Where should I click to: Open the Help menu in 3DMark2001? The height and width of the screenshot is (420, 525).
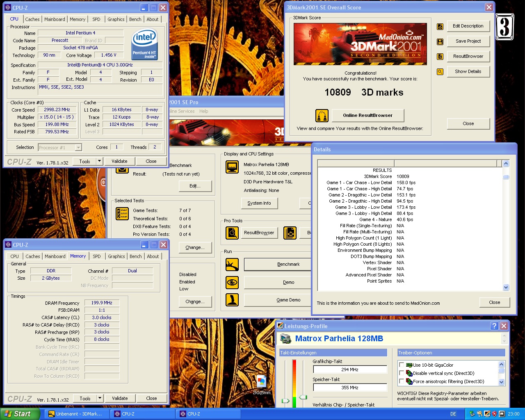(204, 111)
